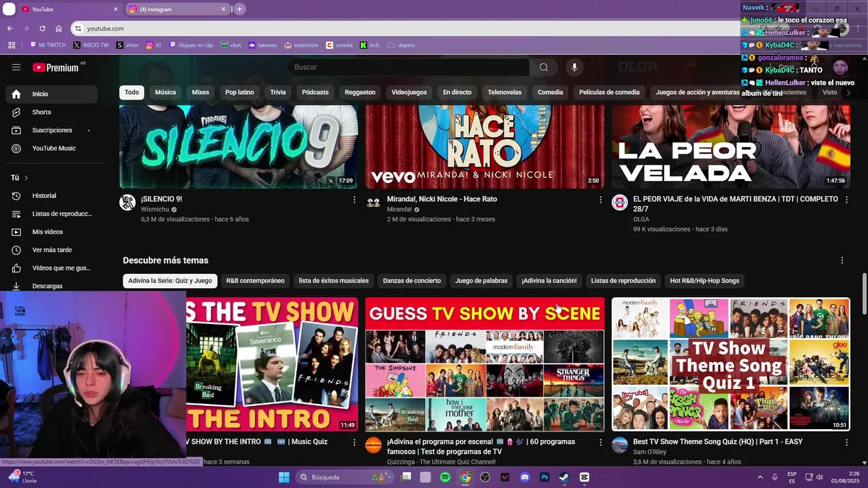Select the Reggaeton filter chip
This screenshot has width=868, height=488.
coord(360,92)
